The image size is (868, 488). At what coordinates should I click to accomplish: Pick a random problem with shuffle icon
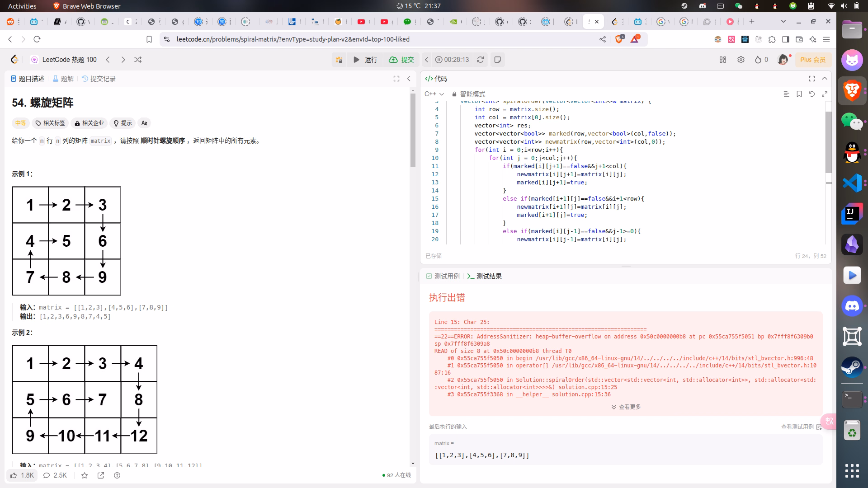[138, 60]
